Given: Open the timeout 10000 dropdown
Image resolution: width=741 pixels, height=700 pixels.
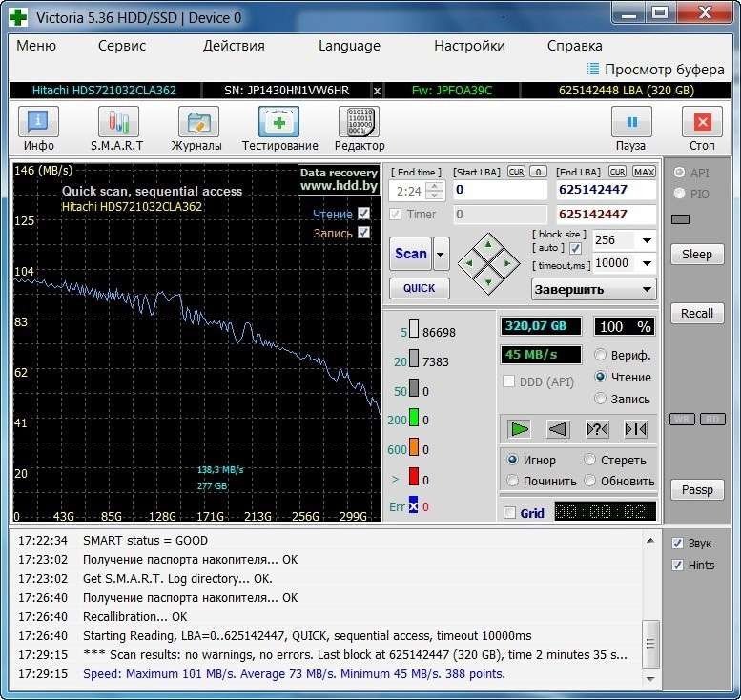Looking at the screenshot, I should (648, 263).
